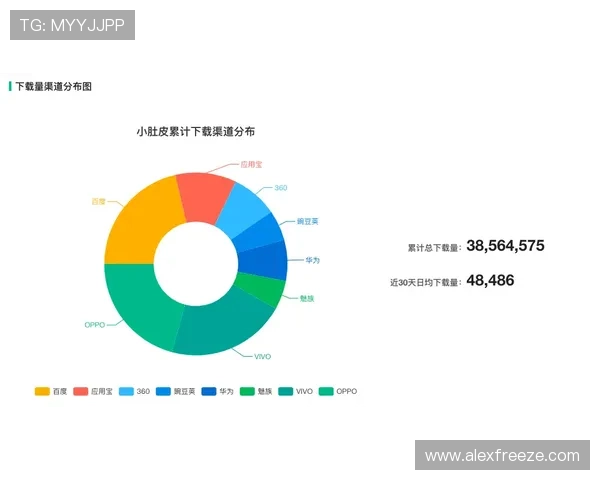Click the 百度 callout label on the chart
Viewport: 600px width, 480px height.
(98, 202)
